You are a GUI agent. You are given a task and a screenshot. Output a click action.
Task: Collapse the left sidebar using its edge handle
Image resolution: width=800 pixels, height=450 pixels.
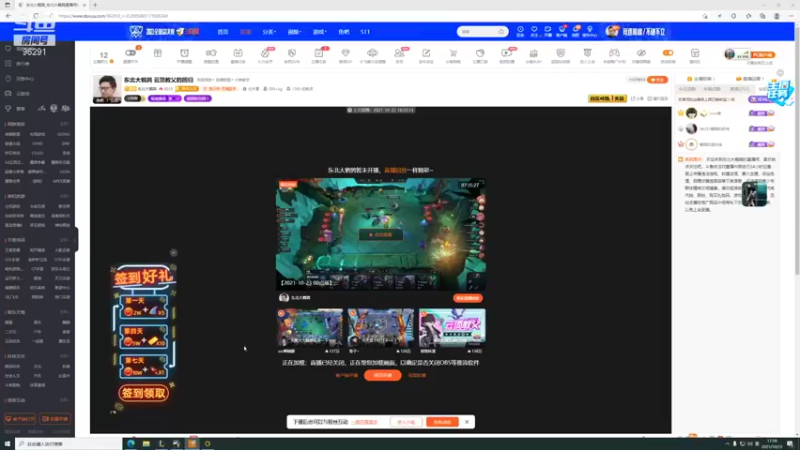(77, 239)
